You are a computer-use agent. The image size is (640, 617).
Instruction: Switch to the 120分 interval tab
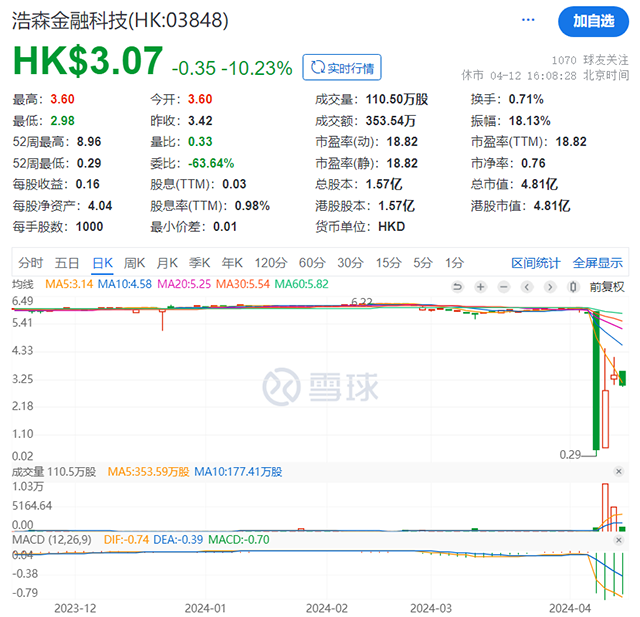point(271,263)
